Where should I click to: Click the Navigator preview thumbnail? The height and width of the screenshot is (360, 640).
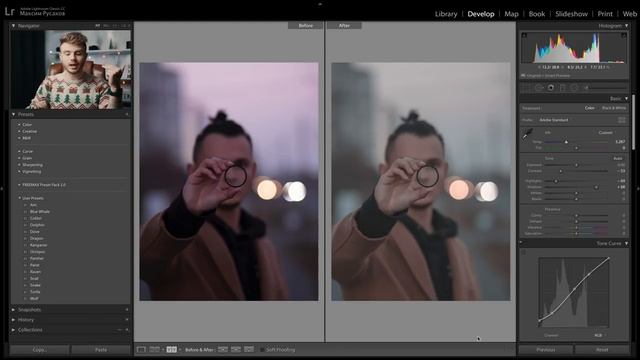71,69
